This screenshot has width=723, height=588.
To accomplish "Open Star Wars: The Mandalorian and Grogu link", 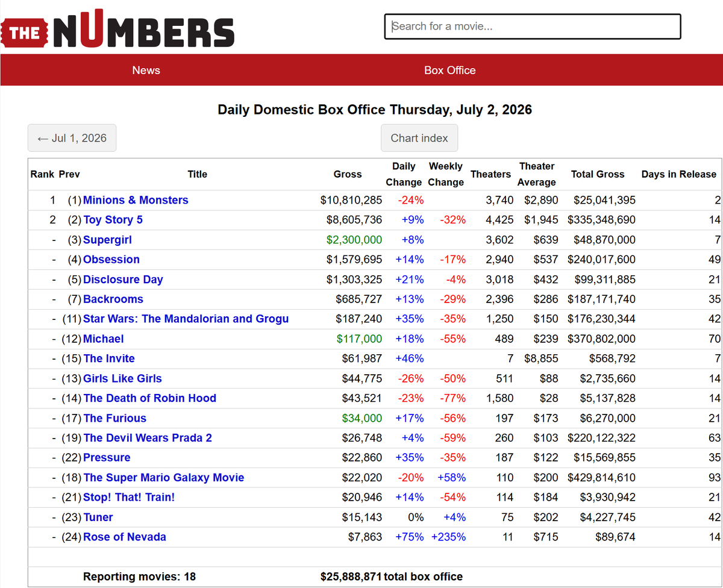I will pos(186,319).
